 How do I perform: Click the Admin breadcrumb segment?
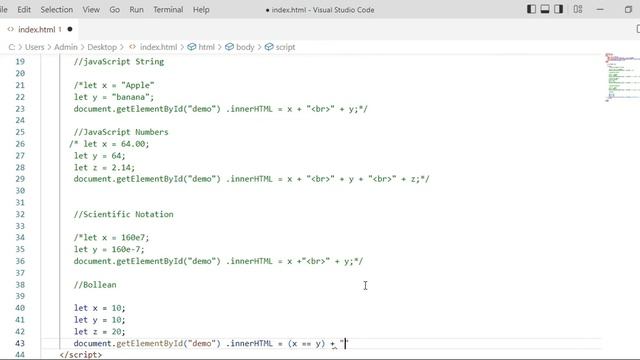click(66, 47)
